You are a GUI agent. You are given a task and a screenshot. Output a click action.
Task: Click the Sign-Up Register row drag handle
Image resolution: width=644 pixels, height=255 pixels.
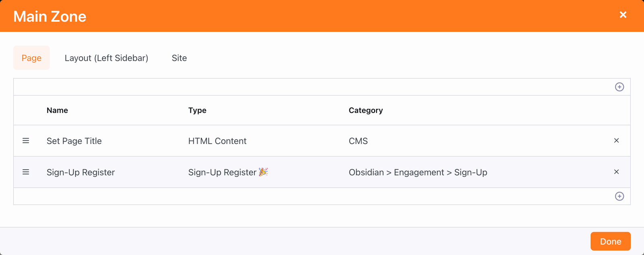pos(26,172)
